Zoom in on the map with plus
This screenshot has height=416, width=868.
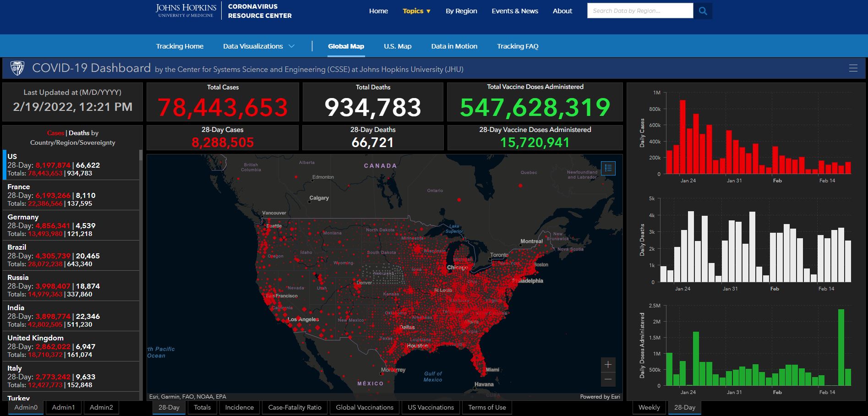[608, 365]
